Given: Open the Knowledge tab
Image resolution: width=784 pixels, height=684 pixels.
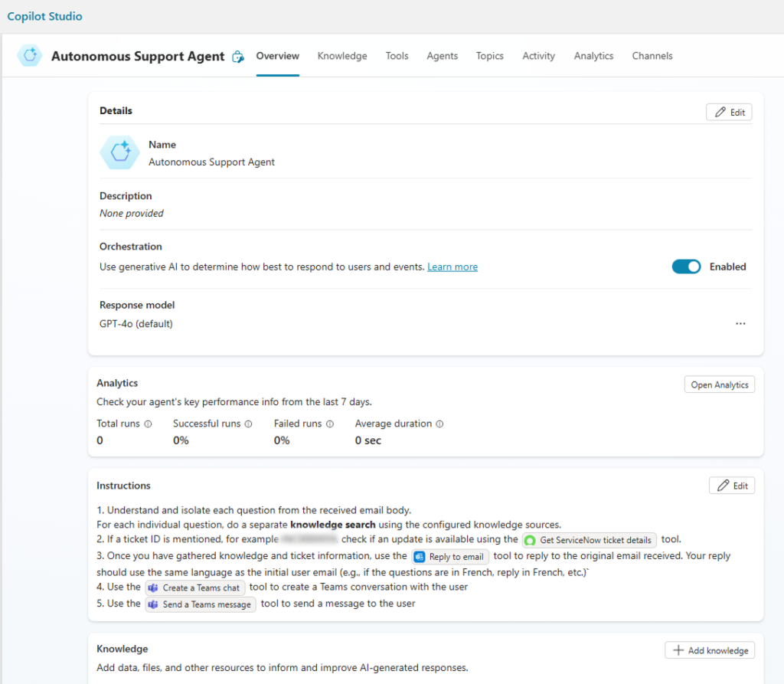Looking at the screenshot, I should 342,56.
